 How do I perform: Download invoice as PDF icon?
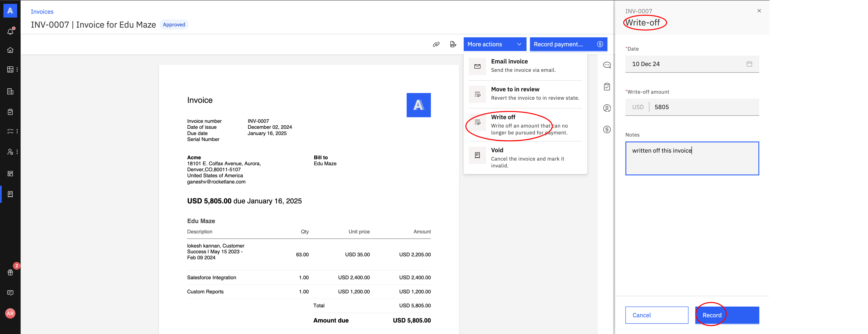click(x=453, y=44)
